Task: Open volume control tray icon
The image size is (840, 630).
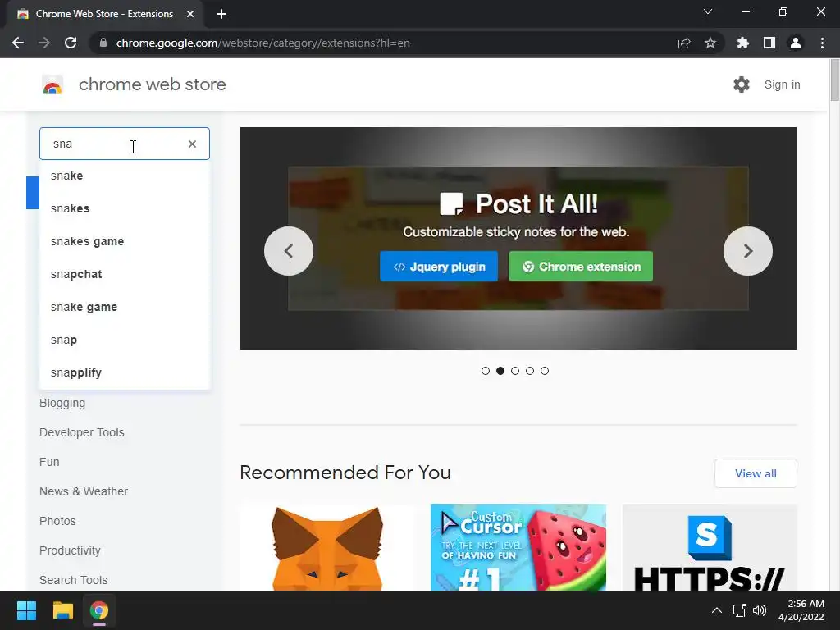Action: [x=760, y=610]
